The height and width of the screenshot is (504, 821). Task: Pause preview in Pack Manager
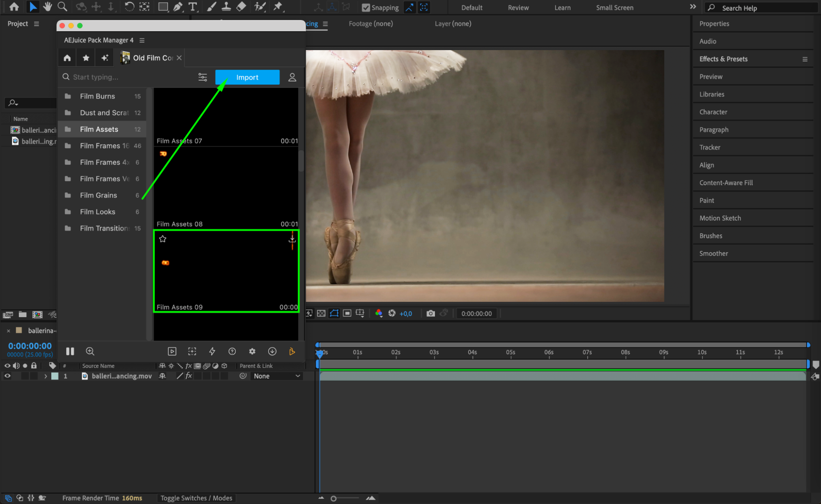pyautogui.click(x=70, y=351)
